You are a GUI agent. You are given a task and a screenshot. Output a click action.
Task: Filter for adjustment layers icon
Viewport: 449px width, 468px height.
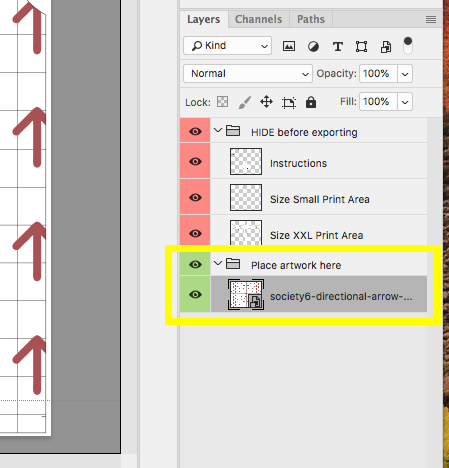(x=313, y=46)
